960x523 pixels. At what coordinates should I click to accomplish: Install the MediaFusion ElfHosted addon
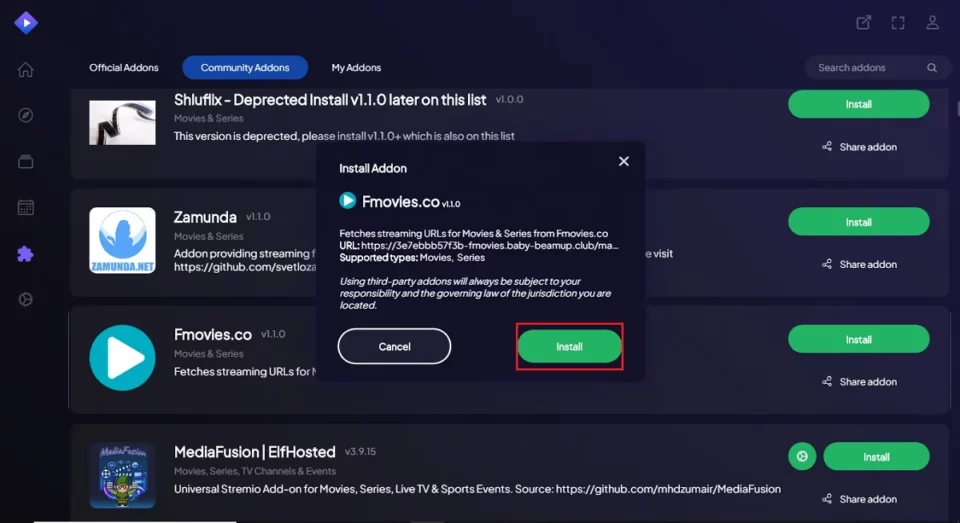tap(876, 457)
